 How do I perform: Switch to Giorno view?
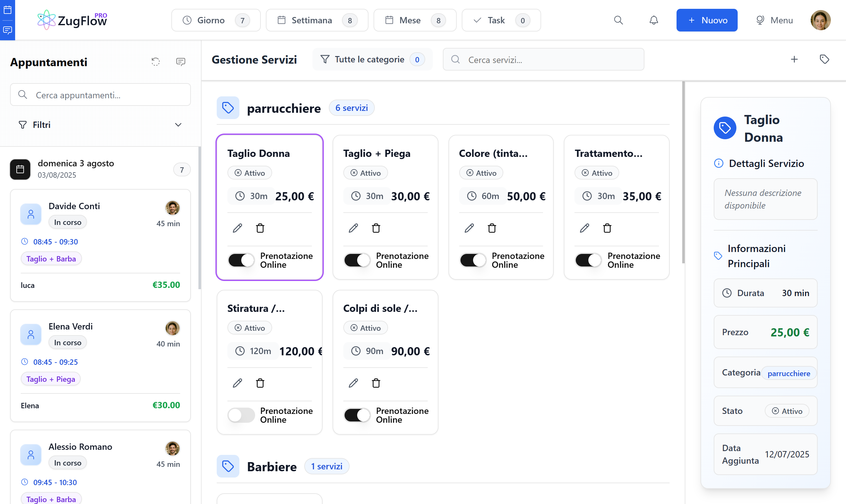point(216,20)
